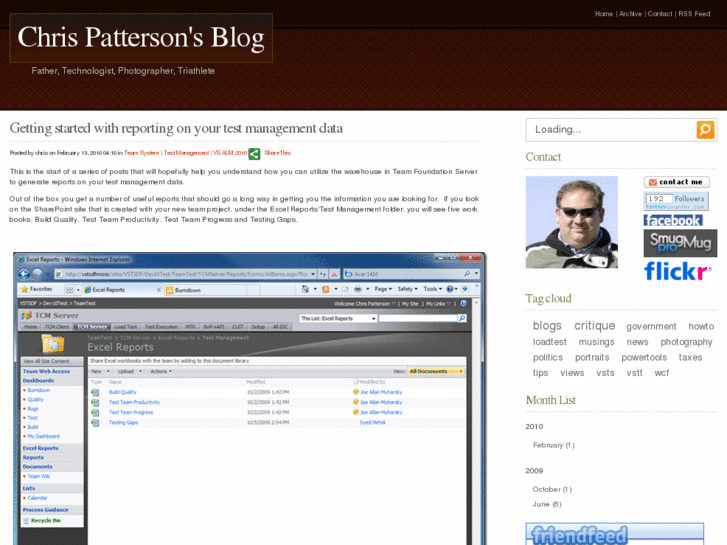Image resolution: width=727 pixels, height=545 pixels.
Task: Open June (6) archive
Action: pyautogui.click(x=547, y=504)
